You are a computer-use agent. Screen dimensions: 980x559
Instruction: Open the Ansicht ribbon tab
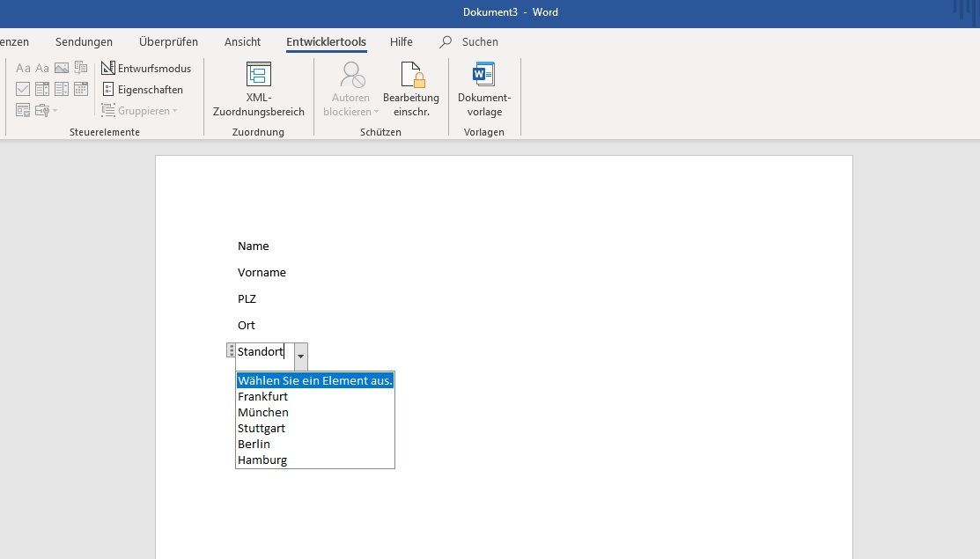(x=242, y=42)
